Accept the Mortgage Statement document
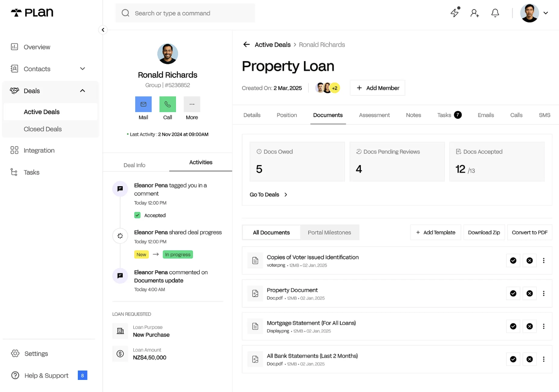The width and height of the screenshot is (559, 392). 513,326
